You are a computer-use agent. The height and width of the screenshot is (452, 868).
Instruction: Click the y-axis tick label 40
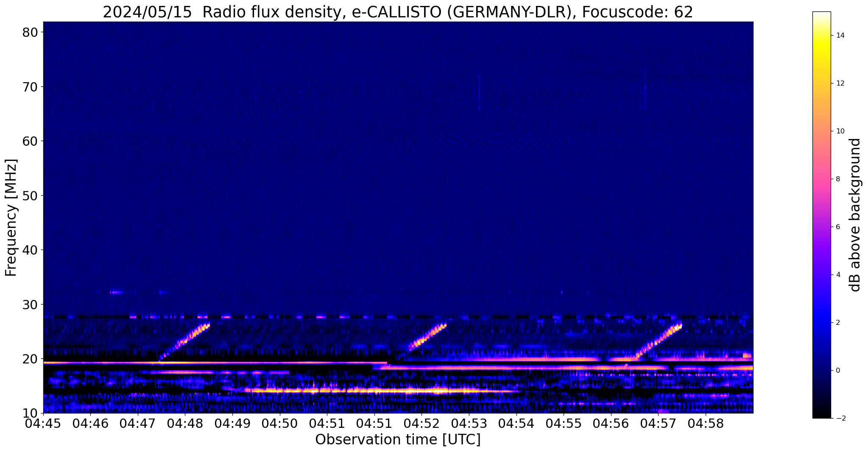pyautogui.click(x=30, y=250)
